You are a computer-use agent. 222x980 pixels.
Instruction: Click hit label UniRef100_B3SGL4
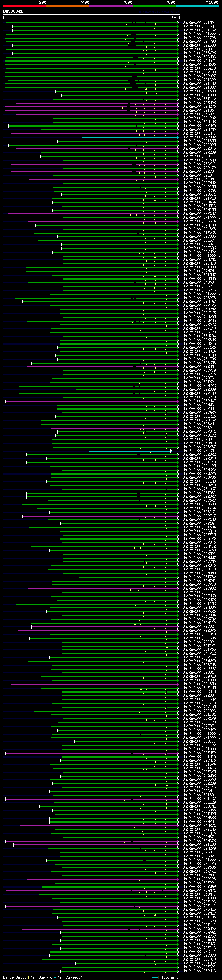coord(199,221)
